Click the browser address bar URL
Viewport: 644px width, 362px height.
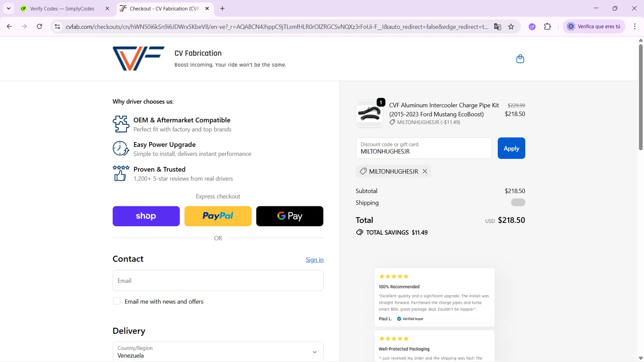click(x=277, y=27)
